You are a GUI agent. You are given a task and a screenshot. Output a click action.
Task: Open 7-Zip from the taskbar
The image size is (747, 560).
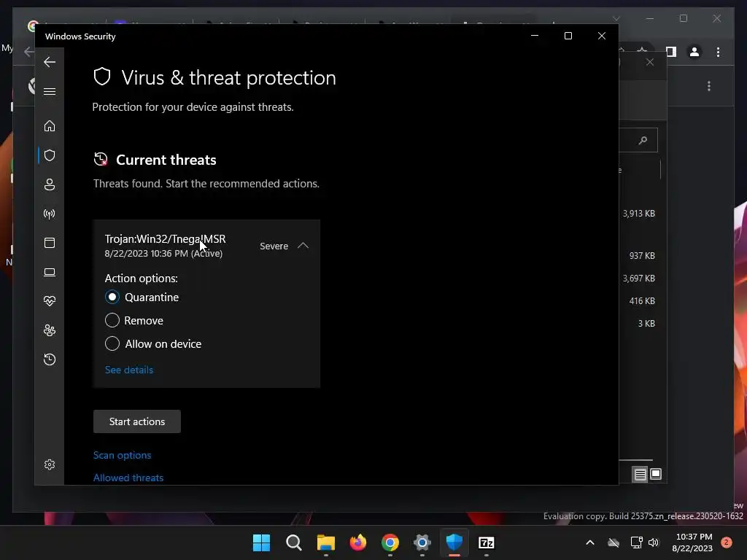pos(487,542)
